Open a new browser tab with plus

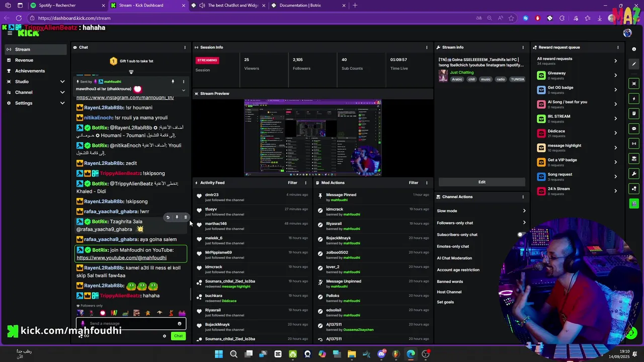tap(355, 6)
